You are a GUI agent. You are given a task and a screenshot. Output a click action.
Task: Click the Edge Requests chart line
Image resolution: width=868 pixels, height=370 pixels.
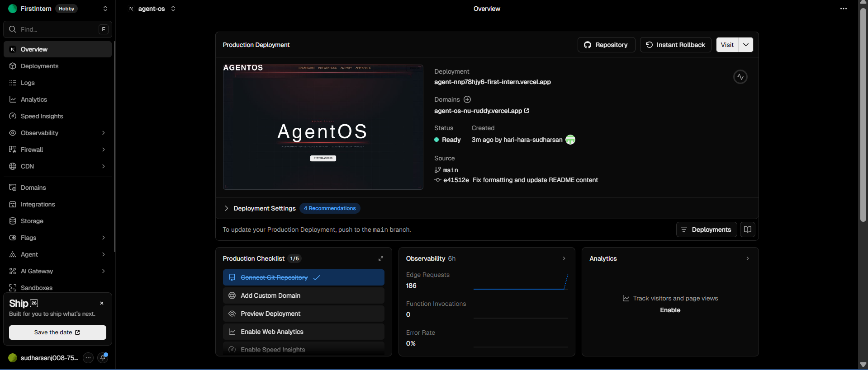(521, 282)
